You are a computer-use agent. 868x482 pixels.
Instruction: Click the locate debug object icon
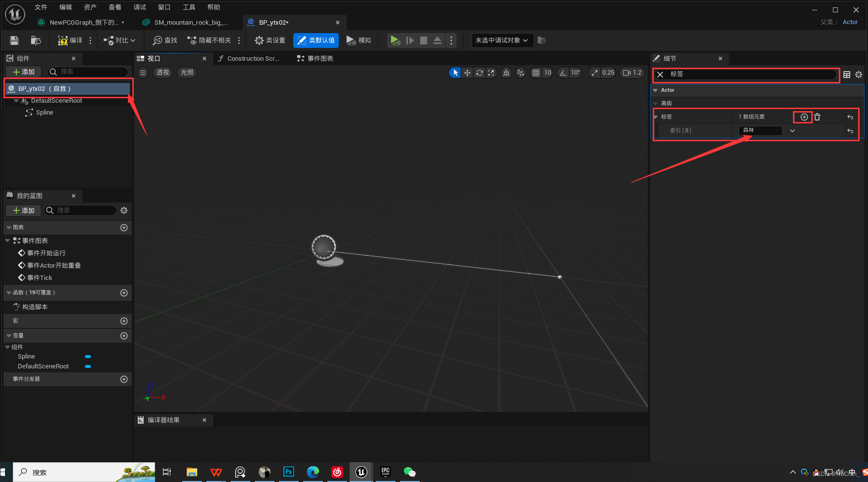(x=542, y=40)
